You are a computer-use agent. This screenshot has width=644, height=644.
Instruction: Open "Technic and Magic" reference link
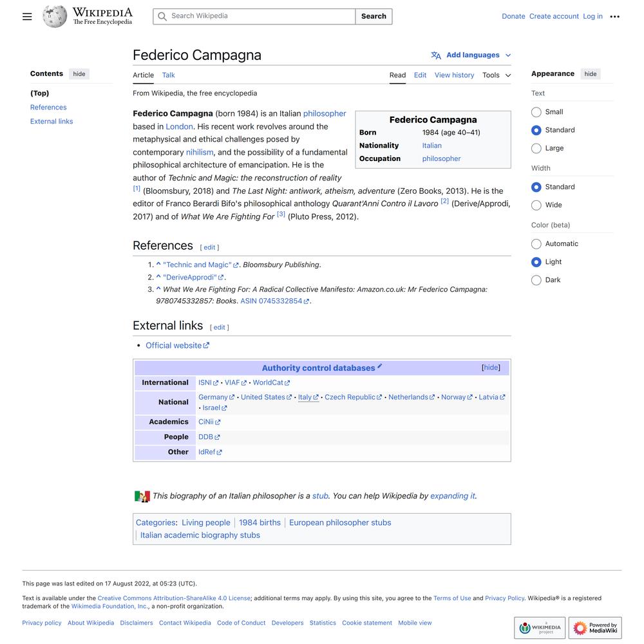point(200,265)
